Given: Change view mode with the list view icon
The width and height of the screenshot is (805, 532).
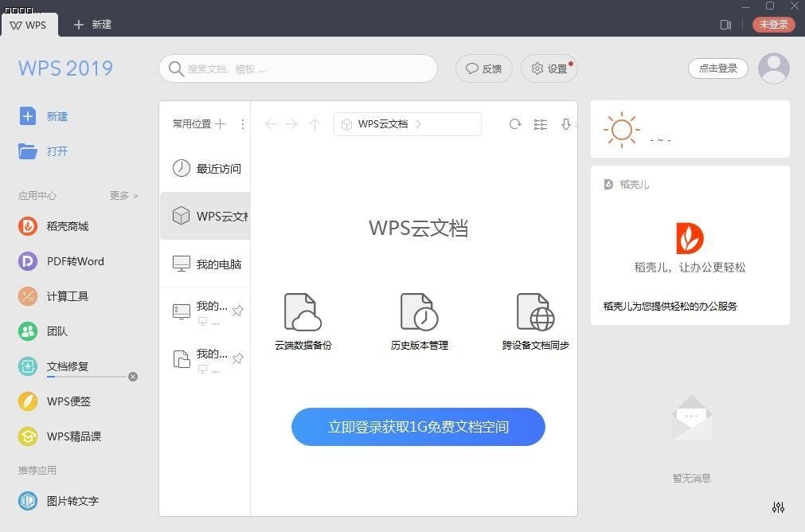Looking at the screenshot, I should pyautogui.click(x=541, y=123).
